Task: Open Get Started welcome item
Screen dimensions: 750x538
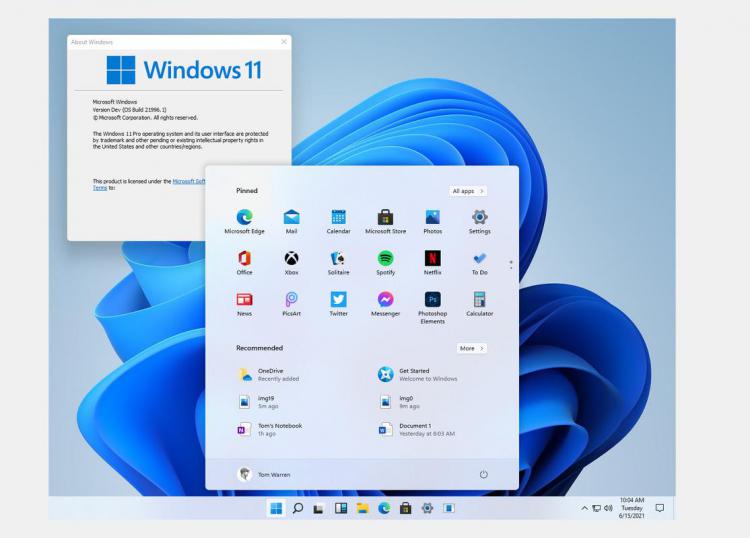Action: (418, 374)
